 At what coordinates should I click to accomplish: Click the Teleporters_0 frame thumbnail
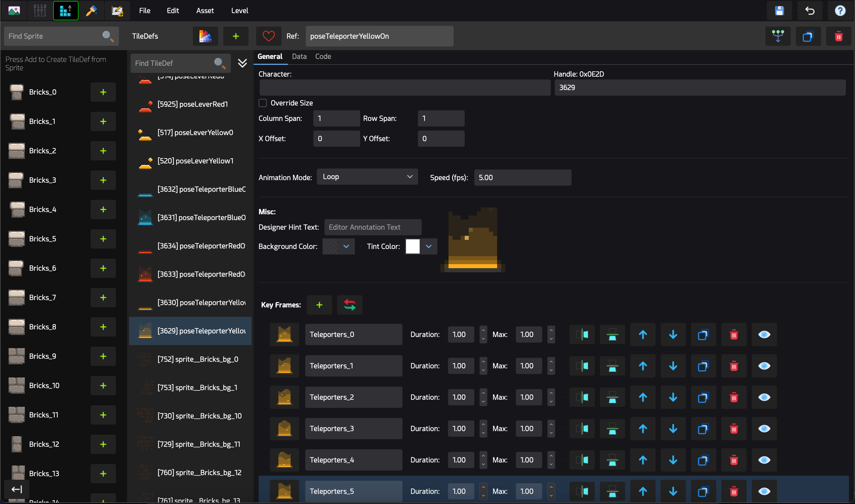point(284,334)
